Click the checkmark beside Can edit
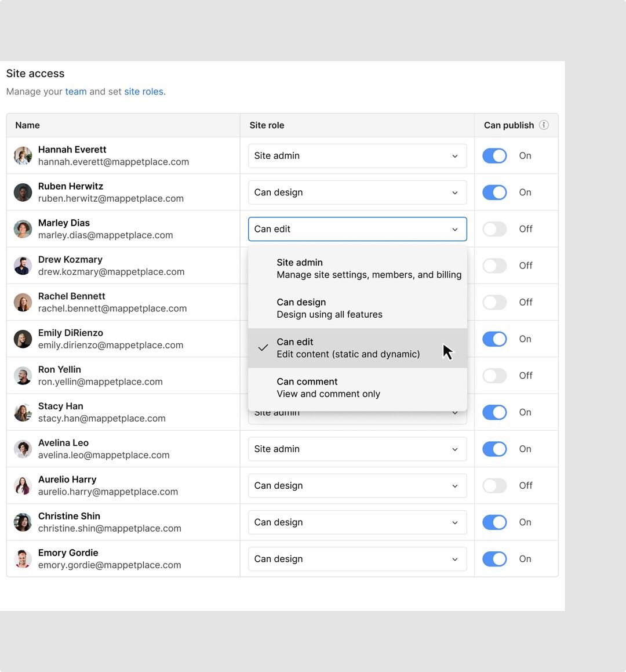The width and height of the screenshot is (626, 672). click(263, 348)
